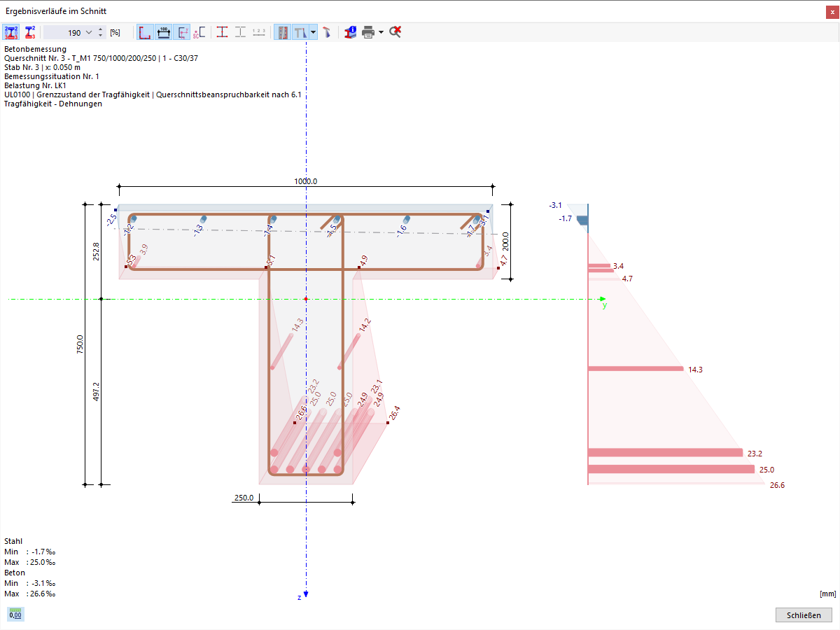840x630 pixels.
Task: Click the 25.0 value in the strain diagram
Action: (x=766, y=470)
